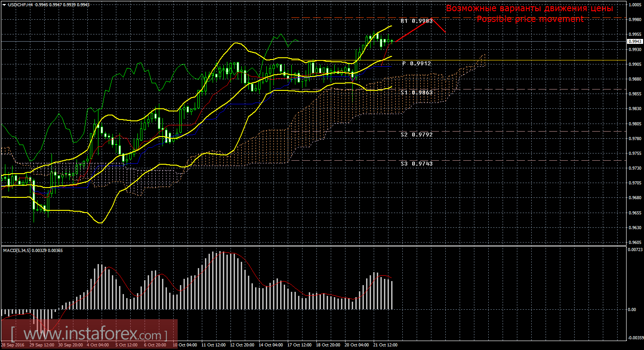
Task: Select the 'Possible price movement' caption
Action: (530, 19)
